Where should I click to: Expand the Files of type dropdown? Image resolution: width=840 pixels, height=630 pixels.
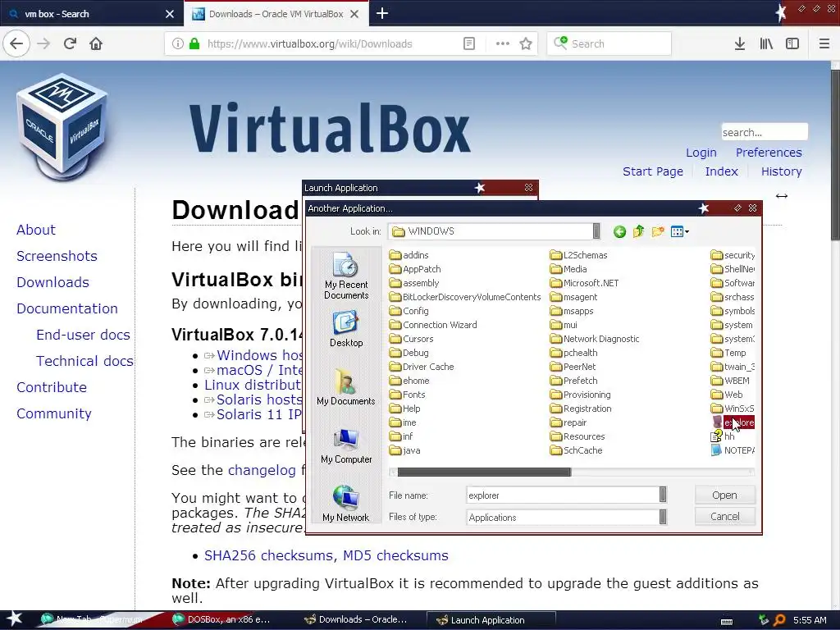(663, 517)
